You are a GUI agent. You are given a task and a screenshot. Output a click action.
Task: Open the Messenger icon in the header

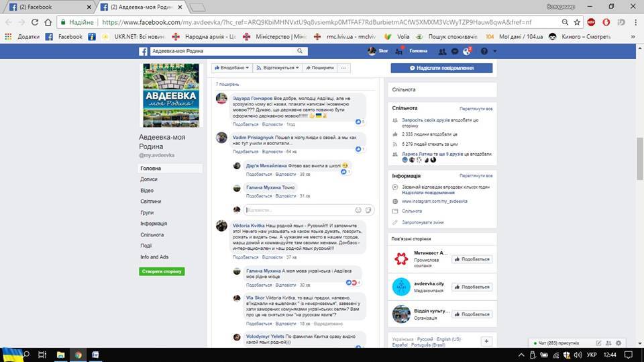(454, 51)
